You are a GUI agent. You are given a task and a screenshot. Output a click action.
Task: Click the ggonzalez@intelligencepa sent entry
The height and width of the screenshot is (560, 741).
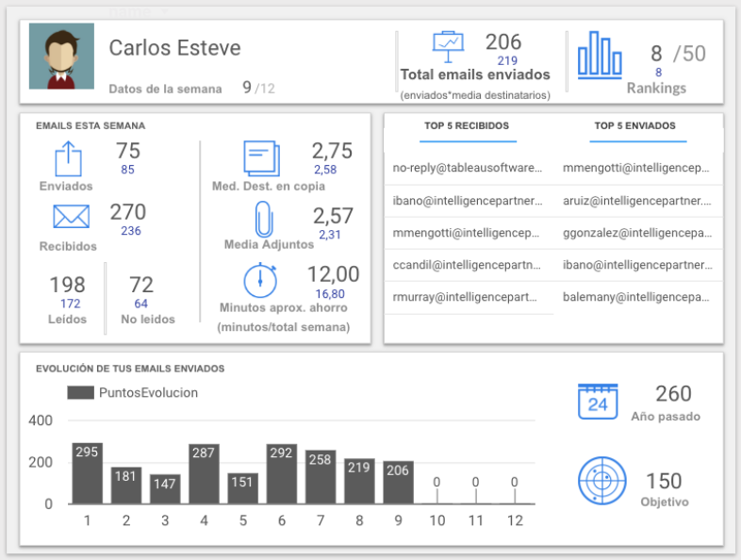click(x=636, y=233)
